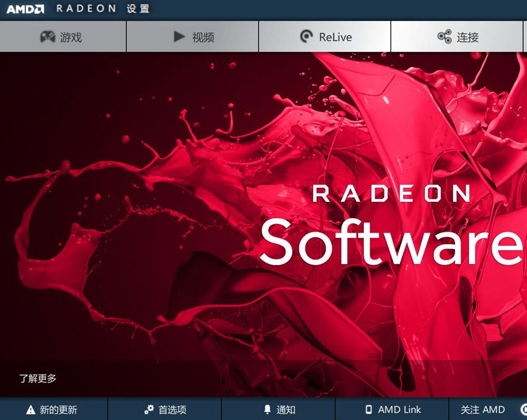This screenshot has width=527, height=420.
Task: Switch to the 游戏 tab
Action: [x=63, y=37]
